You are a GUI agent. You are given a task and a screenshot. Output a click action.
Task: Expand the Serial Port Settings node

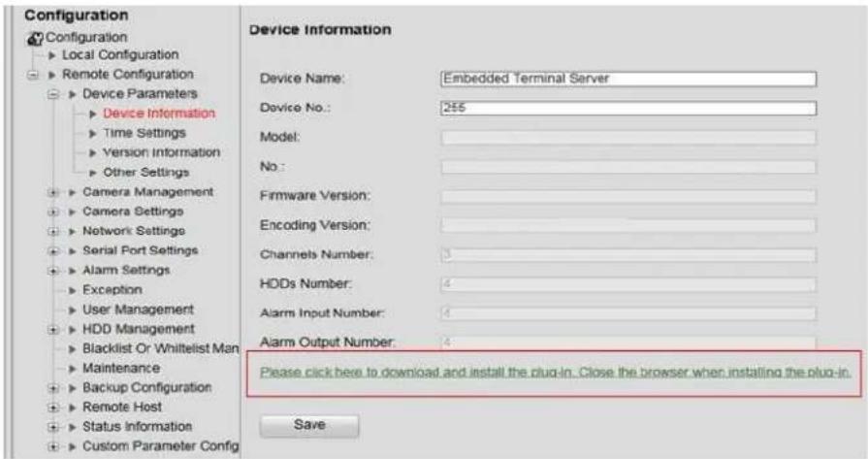[53, 250]
